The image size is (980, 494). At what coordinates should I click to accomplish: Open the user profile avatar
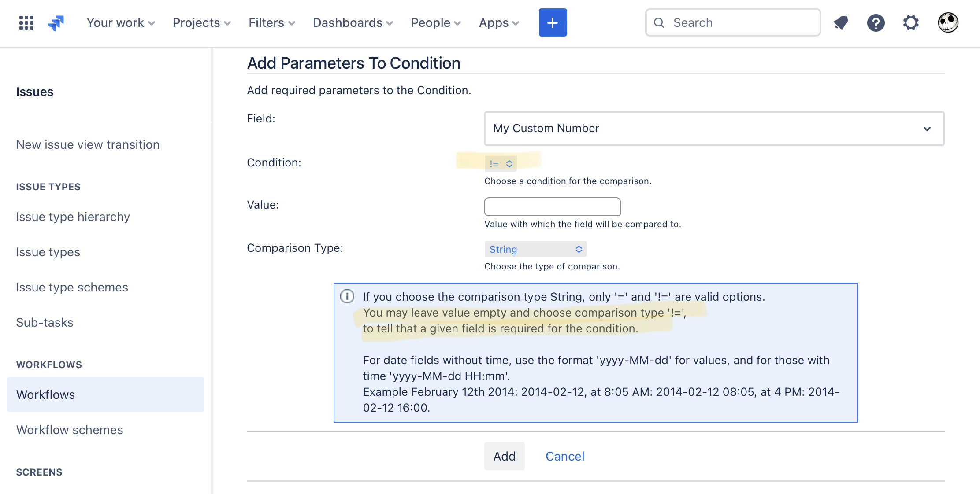point(948,22)
